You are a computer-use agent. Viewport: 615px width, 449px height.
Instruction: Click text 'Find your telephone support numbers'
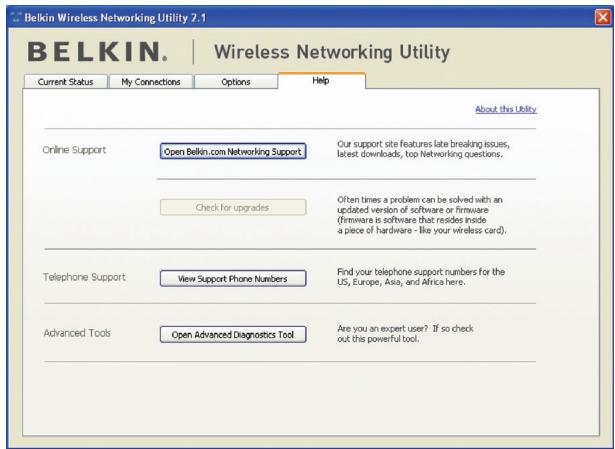point(406,272)
